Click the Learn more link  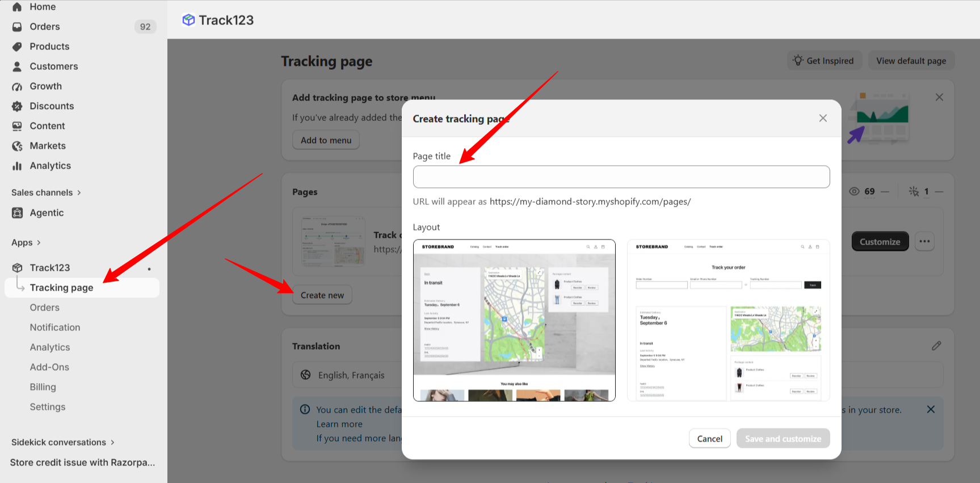(x=339, y=424)
